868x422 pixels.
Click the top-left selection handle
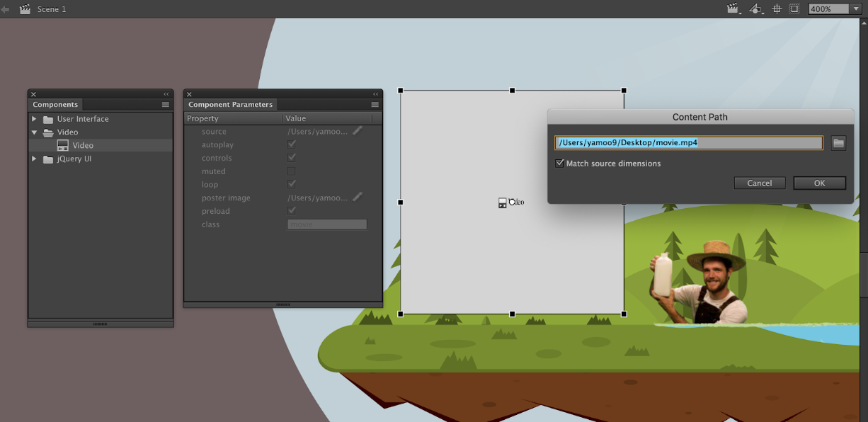[x=401, y=91]
